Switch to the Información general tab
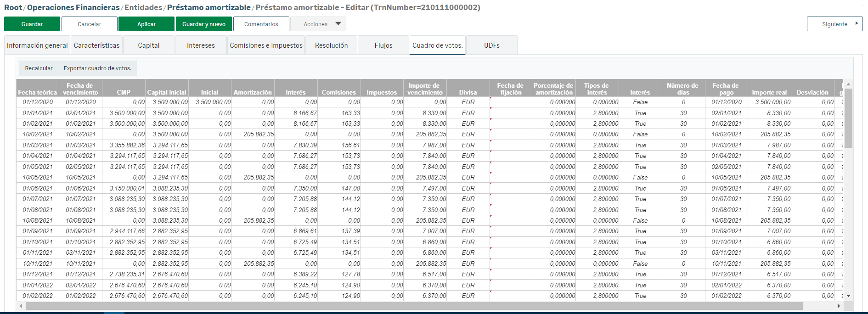The height and width of the screenshot is (314, 868). (37, 45)
